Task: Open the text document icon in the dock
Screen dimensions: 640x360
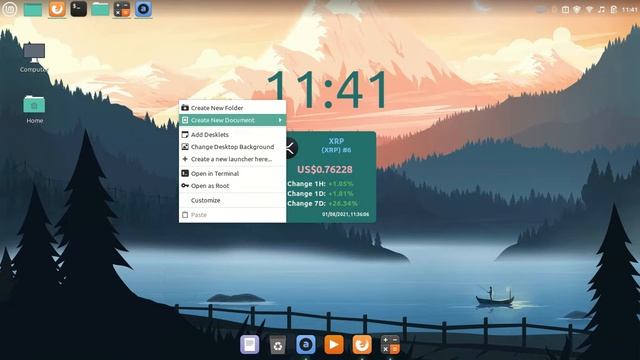Action: [x=249, y=344]
